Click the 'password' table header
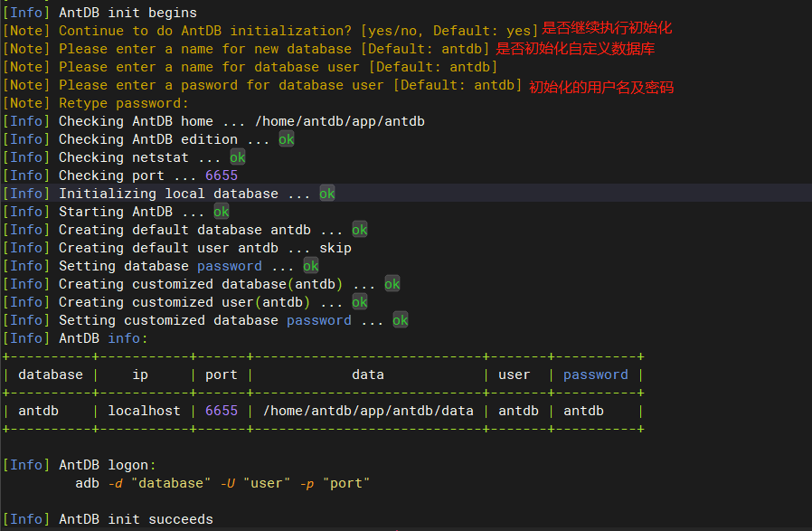This screenshot has width=812, height=531. pyautogui.click(x=596, y=375)
